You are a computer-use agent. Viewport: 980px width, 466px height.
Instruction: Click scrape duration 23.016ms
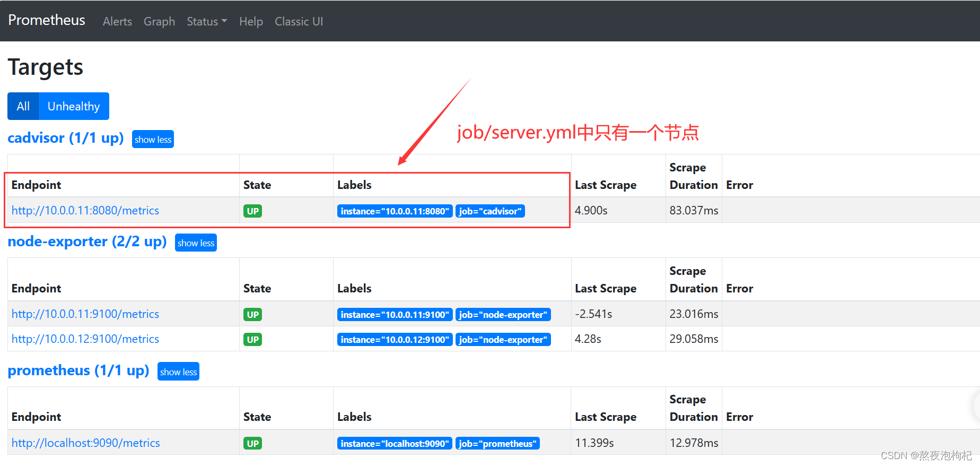(694, 314)
